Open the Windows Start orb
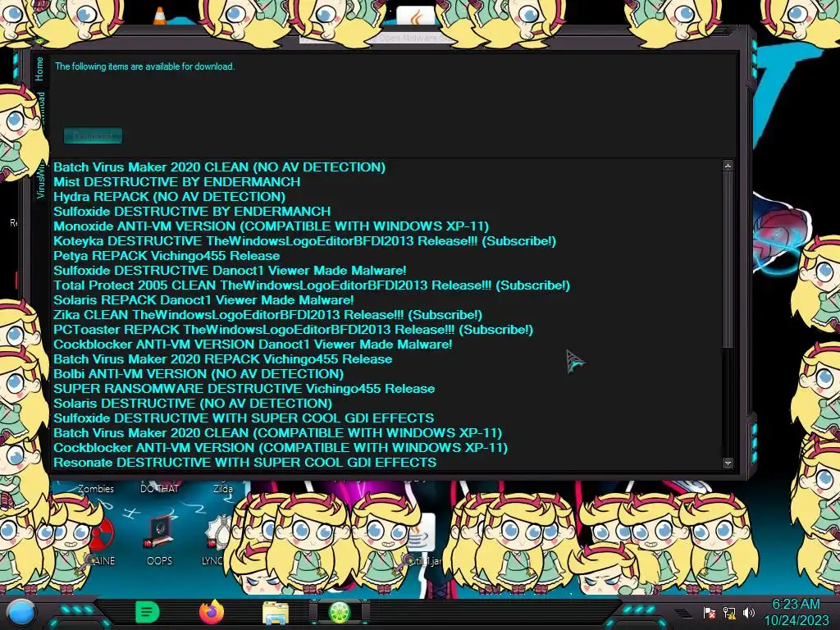This screenshot has height=630, width=840. click(21, 614)
